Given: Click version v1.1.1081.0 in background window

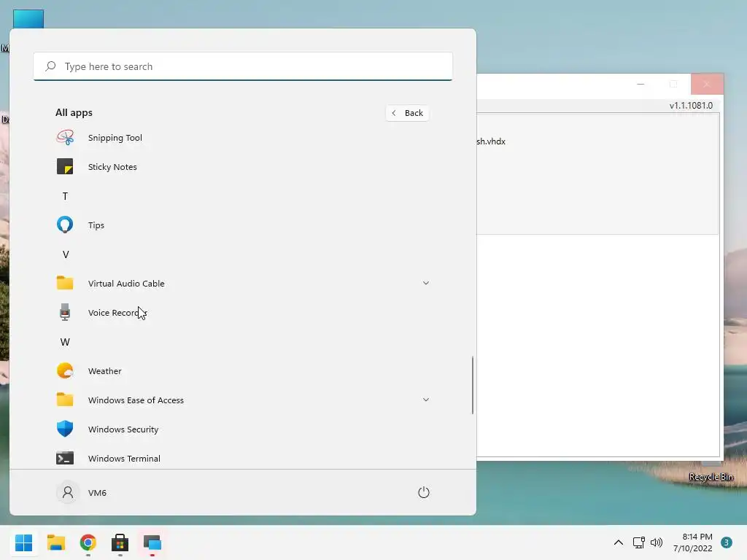Looking at the screenshot, I should (691, 106).
